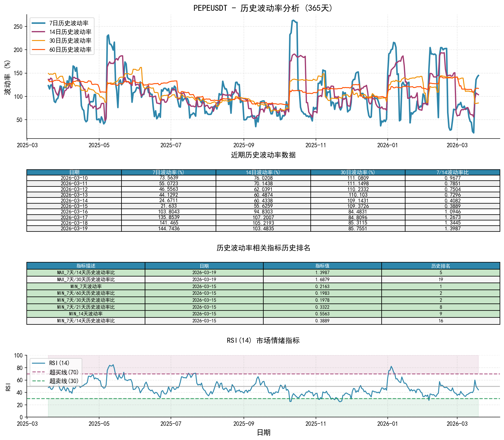Click the MIN_7天波动率 row label
The width and height of the screenshot is (504, 440).
(86, 286)
